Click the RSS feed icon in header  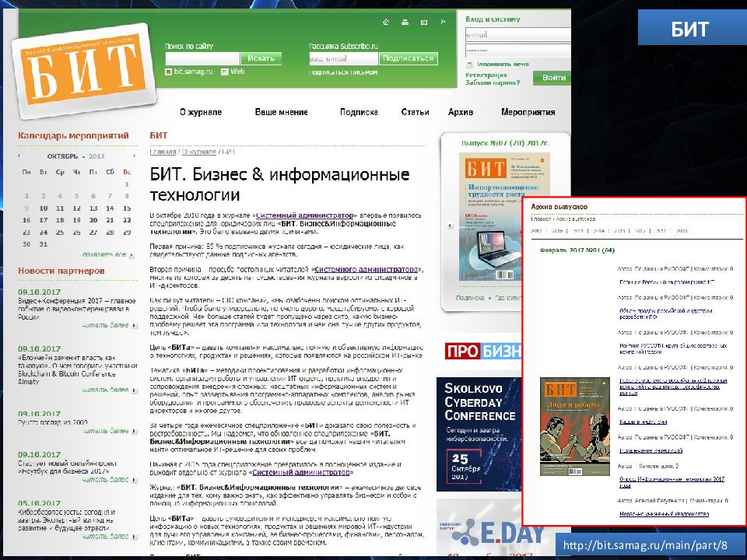coord(443,22)
